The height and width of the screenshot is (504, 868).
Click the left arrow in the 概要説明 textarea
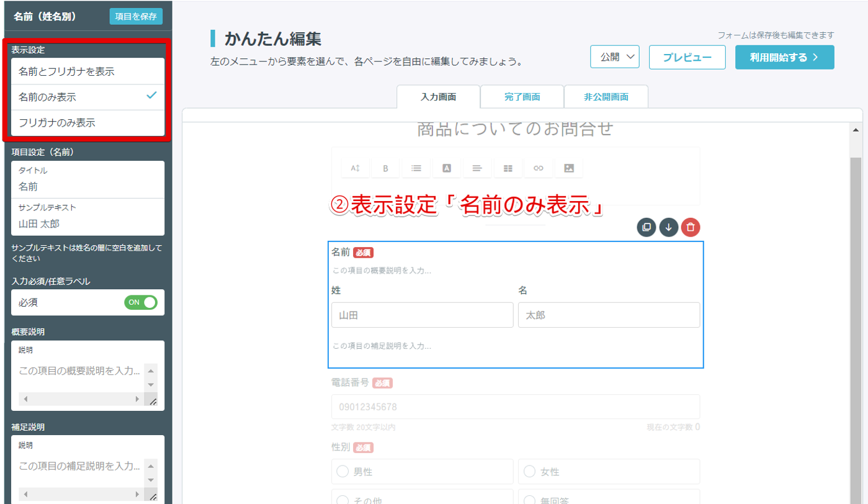click(25, 400)
